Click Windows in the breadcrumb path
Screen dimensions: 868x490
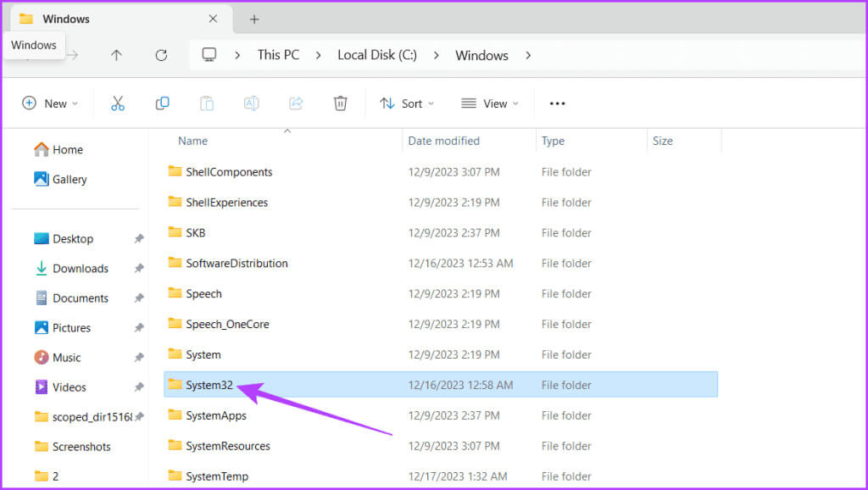(481, 55)
